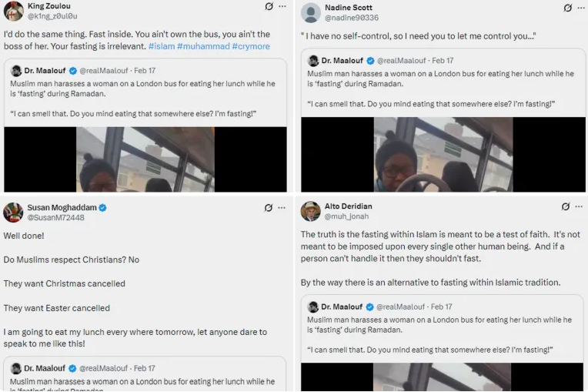This screenshot has width=588, height=392.
Task: Open King Zoulou's profile avatar
Action: [x=13, y=11]
